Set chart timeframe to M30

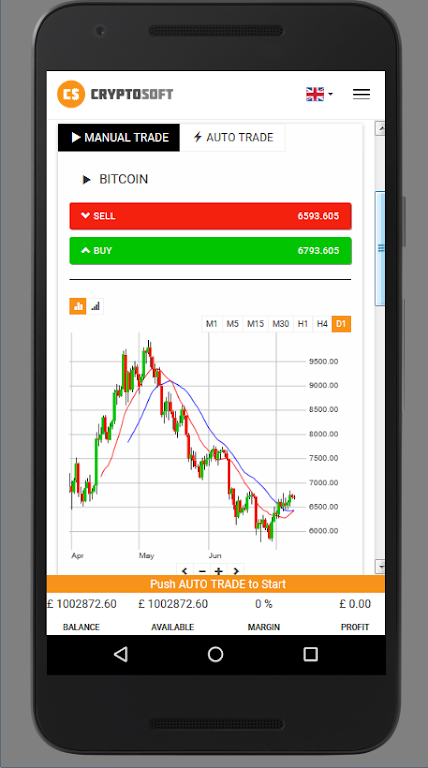pos(281,324)
